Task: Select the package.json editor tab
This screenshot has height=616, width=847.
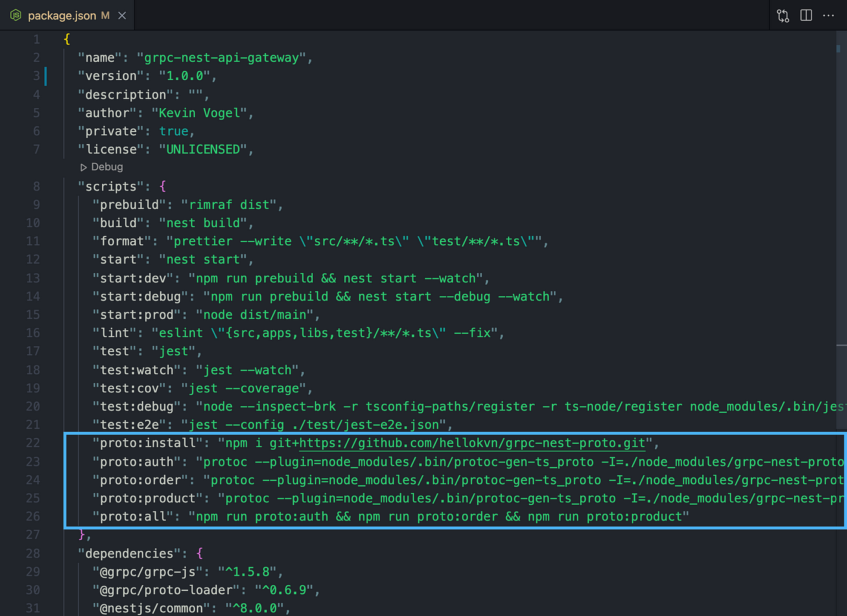Action: tap(67, 15)
